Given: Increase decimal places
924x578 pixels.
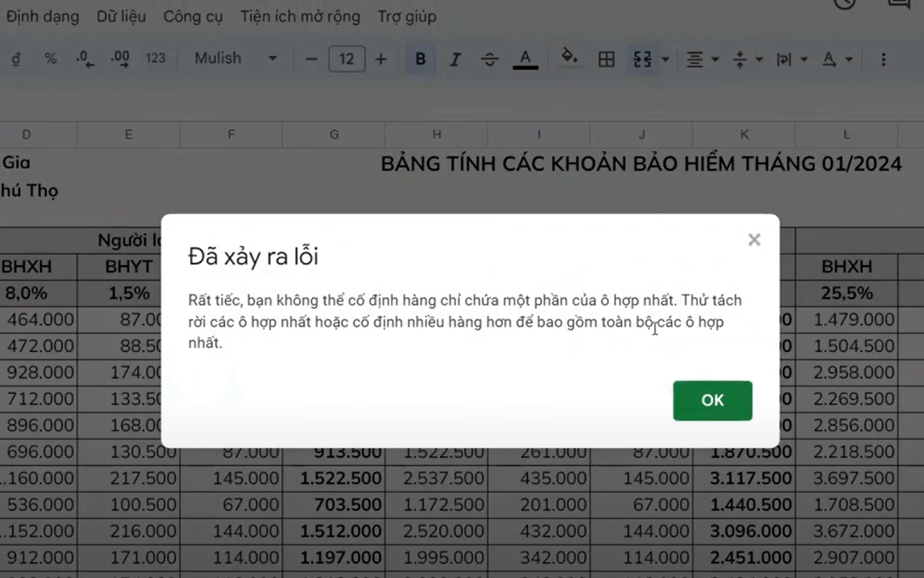Looking at the screenshot, I should coord(120,59).
